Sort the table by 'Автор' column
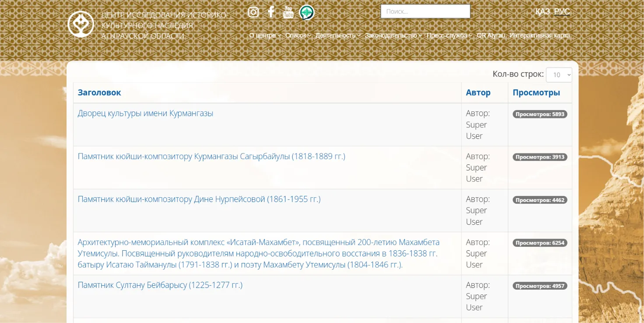 (x=478, y=92)
